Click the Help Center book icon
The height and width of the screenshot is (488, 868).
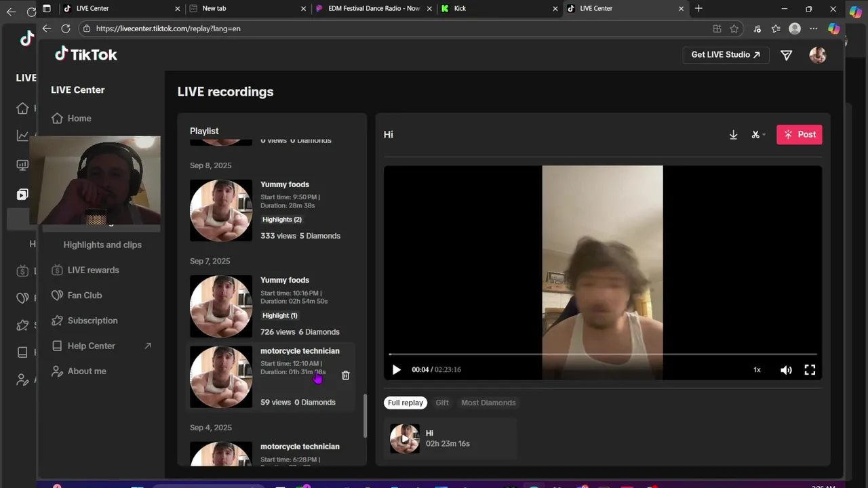tap(57, 346)
